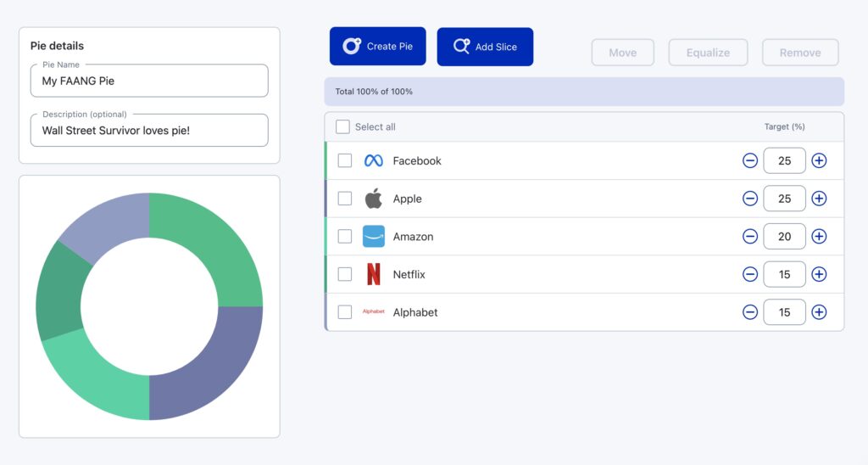Tick the Select all checkbox

click(x=342, y=127)
